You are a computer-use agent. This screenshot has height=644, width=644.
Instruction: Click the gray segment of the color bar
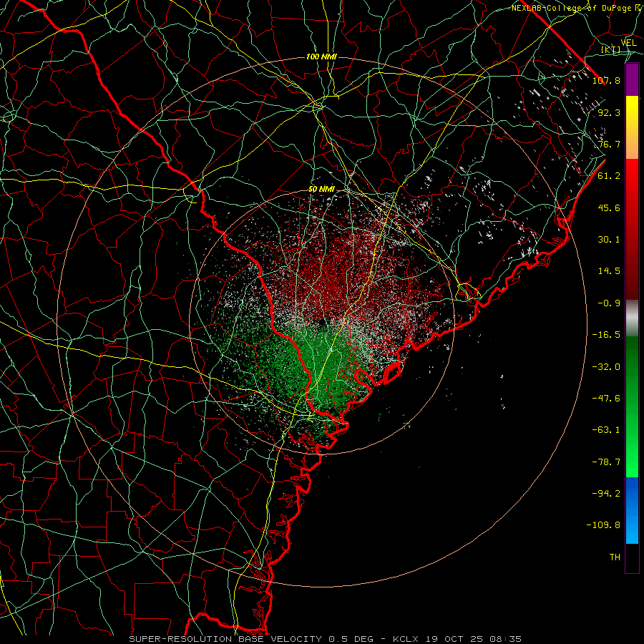click(x=632, y=318)
